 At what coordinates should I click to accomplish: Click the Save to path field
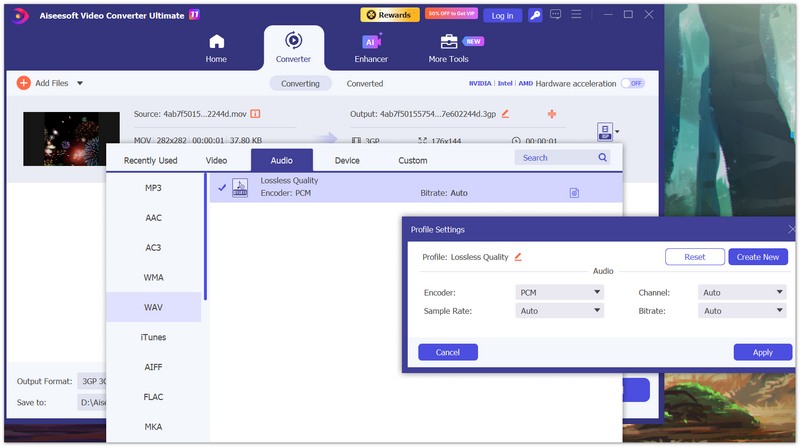click(92, 403)
